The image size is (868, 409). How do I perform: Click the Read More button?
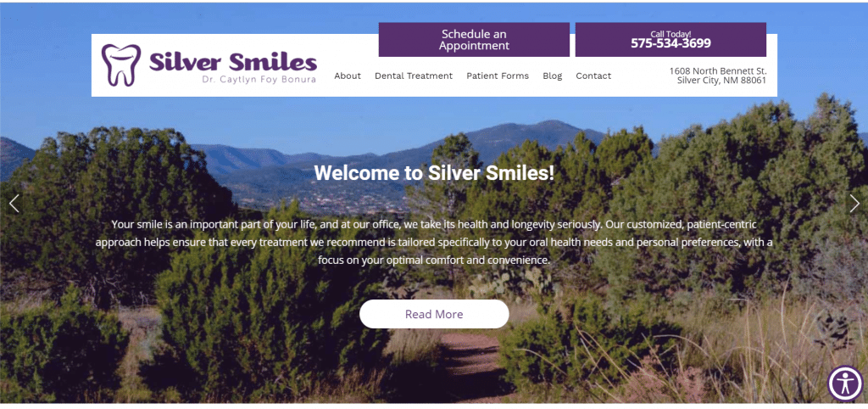coord(434,314)
